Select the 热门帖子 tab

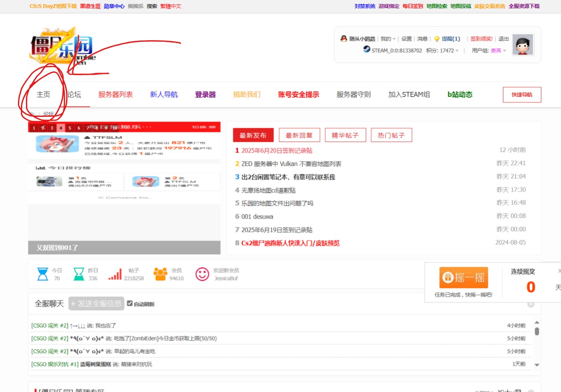coord(391,135)
